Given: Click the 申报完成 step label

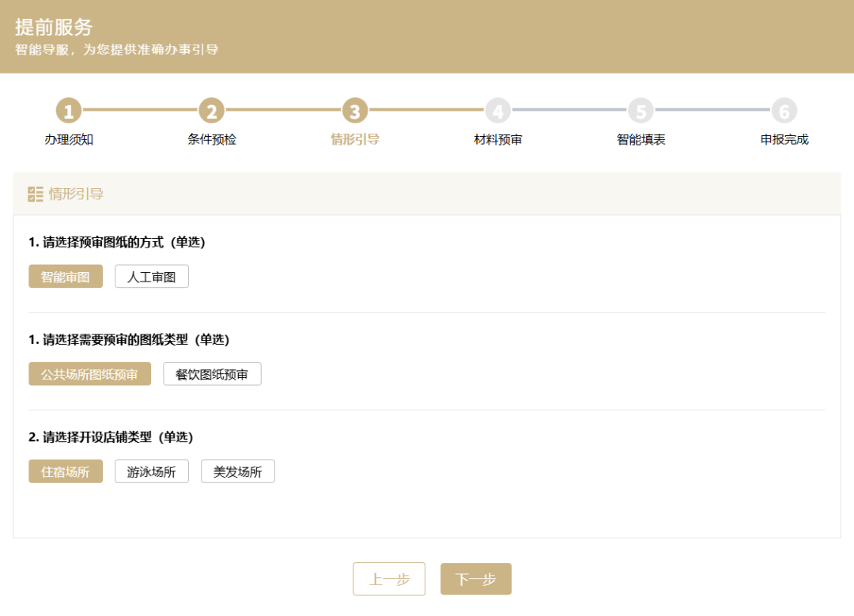Looking at the screenshot, I should click(784, 140).
